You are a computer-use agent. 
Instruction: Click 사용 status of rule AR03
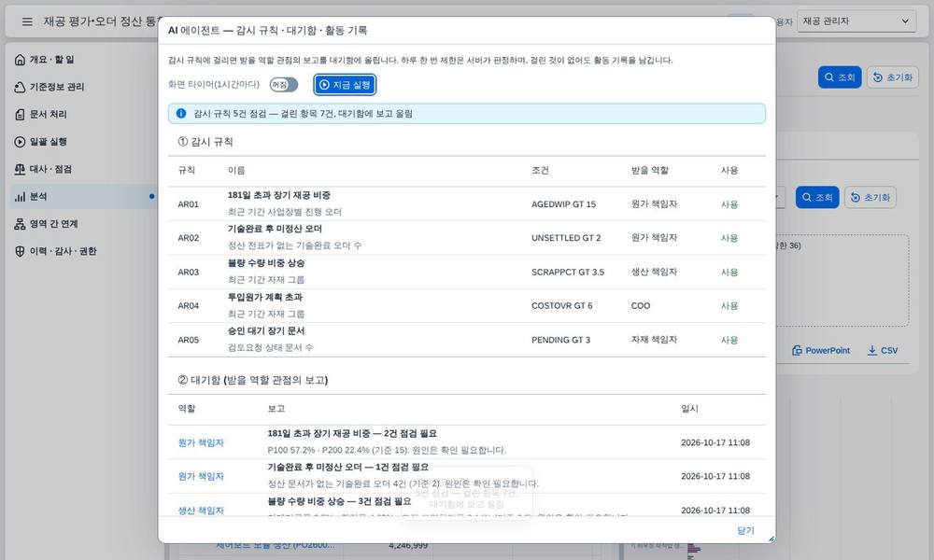pos(729,272)
